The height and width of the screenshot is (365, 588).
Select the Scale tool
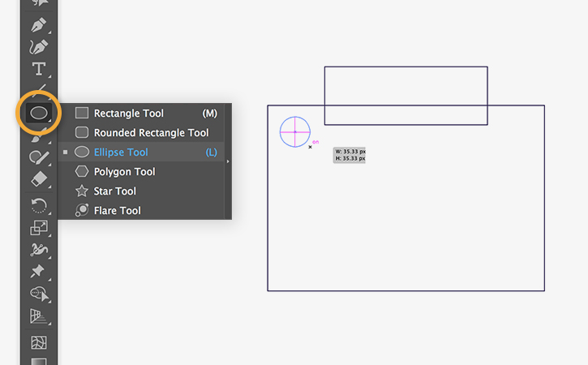tap(38, 228)
